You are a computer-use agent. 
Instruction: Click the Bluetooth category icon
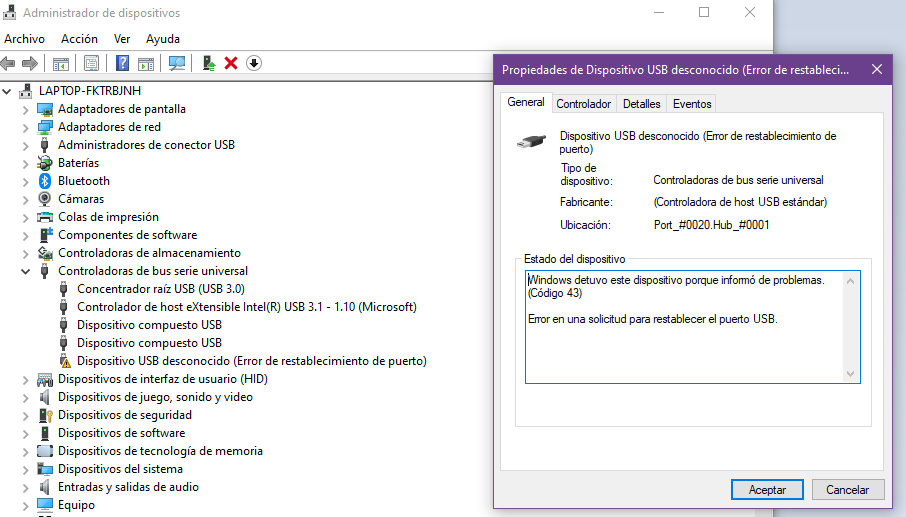pos(44,181)
